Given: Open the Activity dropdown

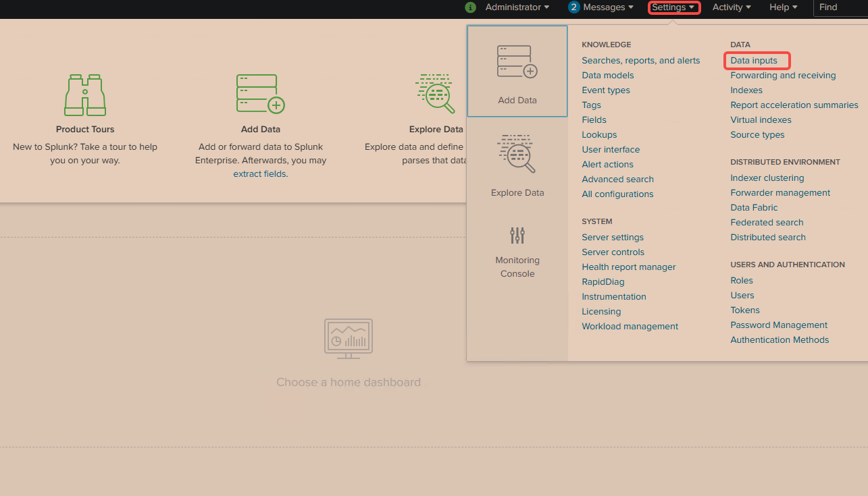Looking at the screenshot, I should 732,7.
